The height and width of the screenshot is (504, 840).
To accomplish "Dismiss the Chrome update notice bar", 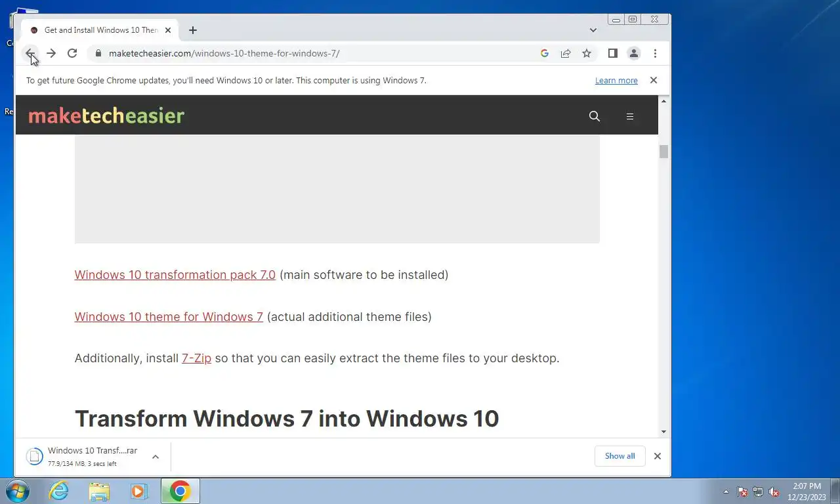I will pos(653,80).
